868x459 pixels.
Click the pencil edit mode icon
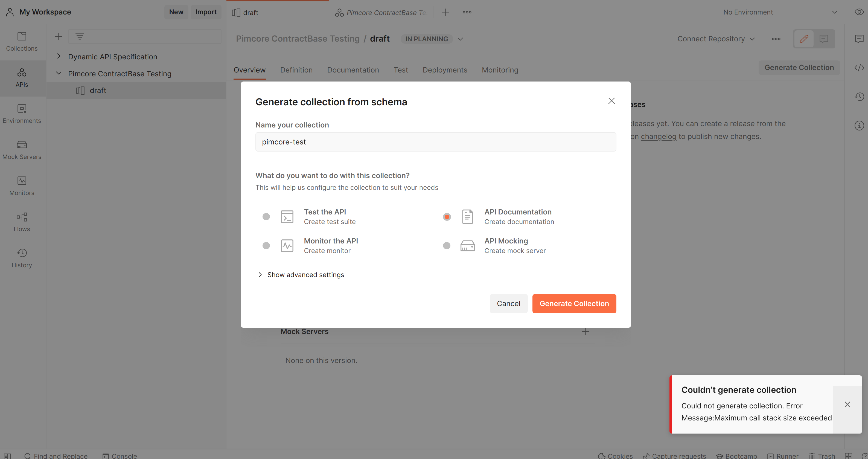tap(804, 39)
